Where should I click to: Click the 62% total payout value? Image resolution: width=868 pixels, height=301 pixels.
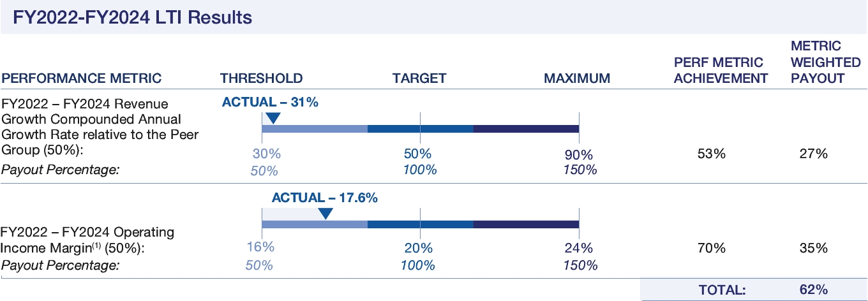(x=813, y=290)
